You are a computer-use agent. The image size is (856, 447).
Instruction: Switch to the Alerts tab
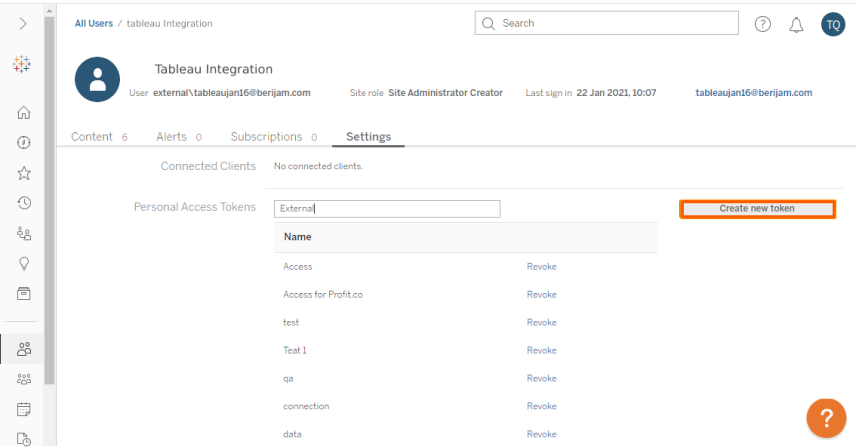(x=179, y=136)
